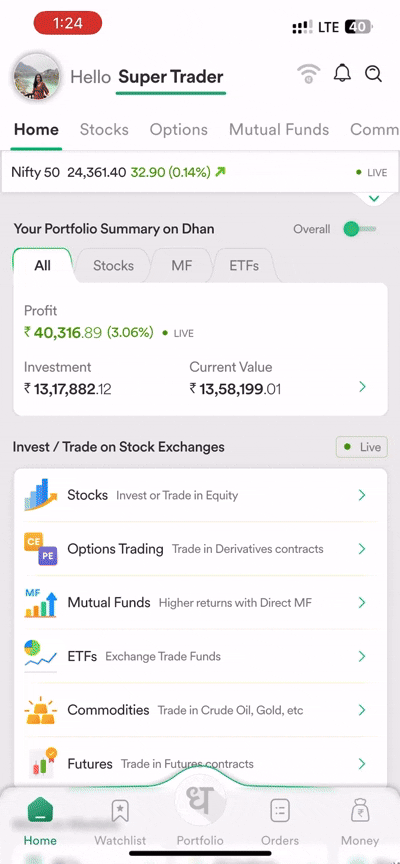Open the Futures trading row

click(201, 764)
